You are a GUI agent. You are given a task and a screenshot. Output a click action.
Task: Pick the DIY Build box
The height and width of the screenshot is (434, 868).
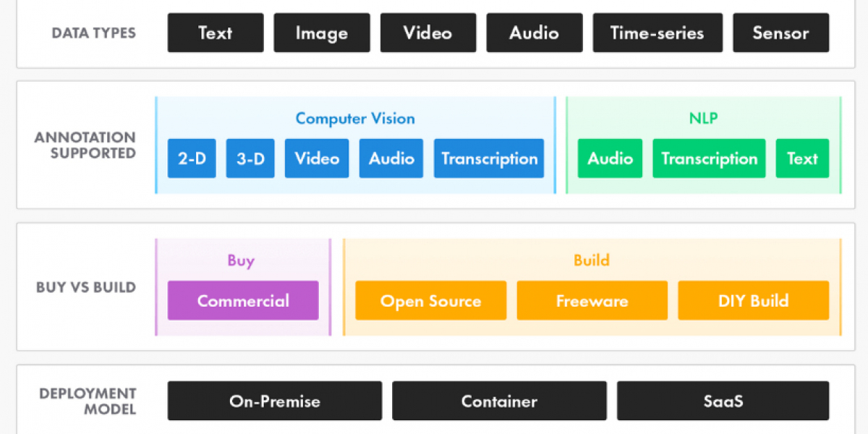click(x=753, y=300)
